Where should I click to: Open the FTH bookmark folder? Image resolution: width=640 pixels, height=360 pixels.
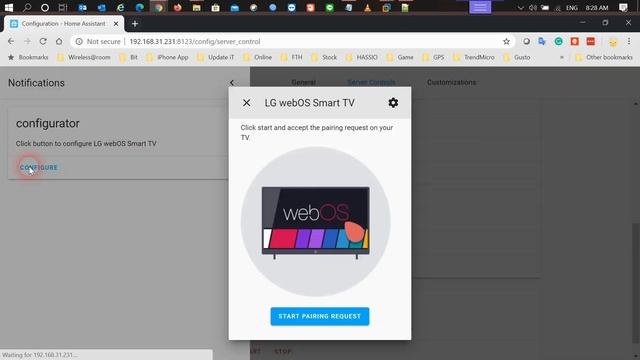coord(292,57)
